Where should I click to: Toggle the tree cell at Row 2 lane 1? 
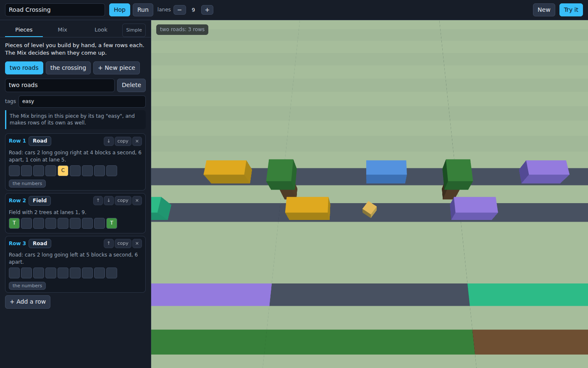(14, 223)
